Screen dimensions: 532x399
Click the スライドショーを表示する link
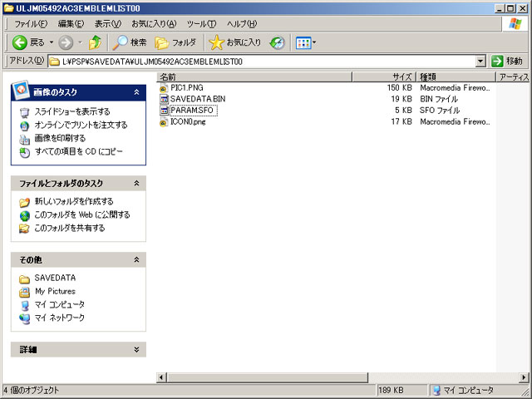pyautogui.click(x=71, y=111)
